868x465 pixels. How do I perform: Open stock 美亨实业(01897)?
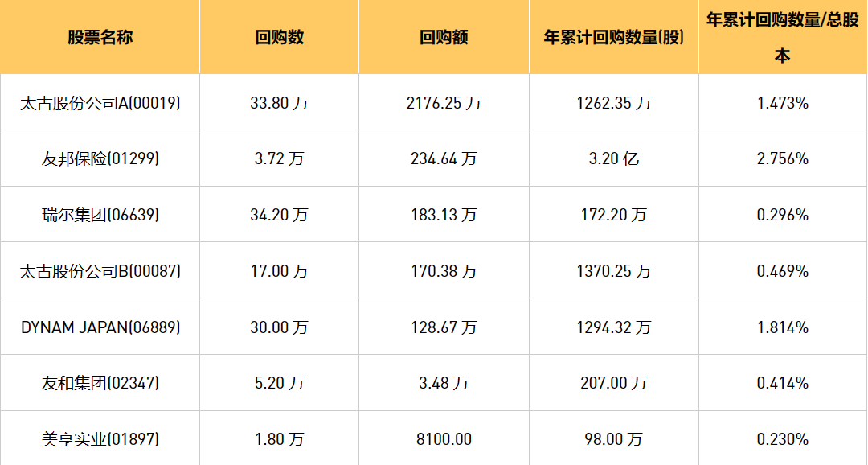[100, 439]
